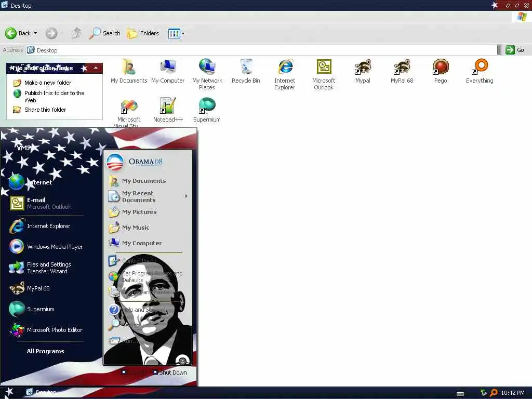Select the Everything search shortcut
The width and height of the screenshot is (532, 399).
click(480, 71)
